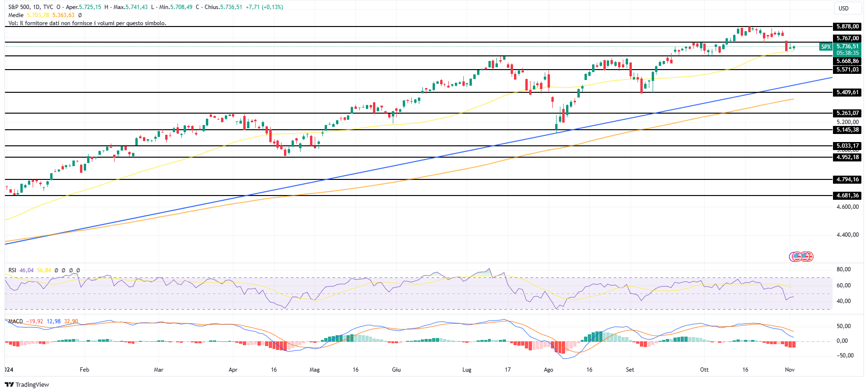Click the 60,00 tick on the RSI scale
The image size is (868, 392).
tap(844, 285)
